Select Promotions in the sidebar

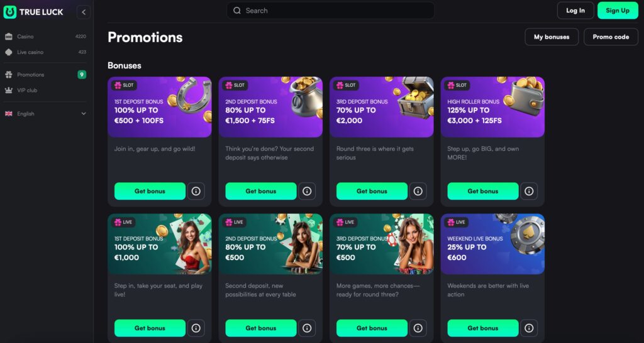tap(45, 75)
